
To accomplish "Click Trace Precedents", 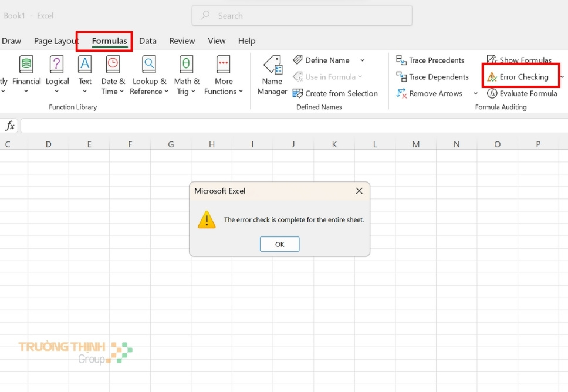I will 430,60.
